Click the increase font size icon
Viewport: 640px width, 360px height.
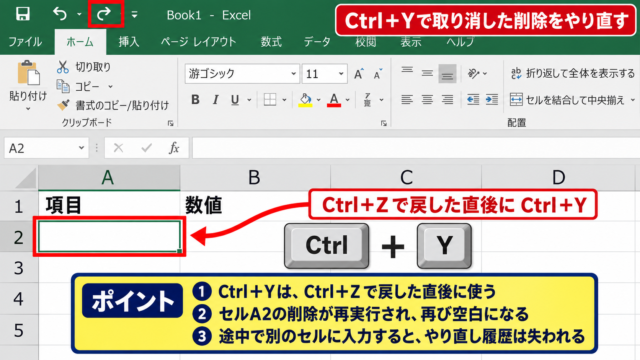[358, 74]
